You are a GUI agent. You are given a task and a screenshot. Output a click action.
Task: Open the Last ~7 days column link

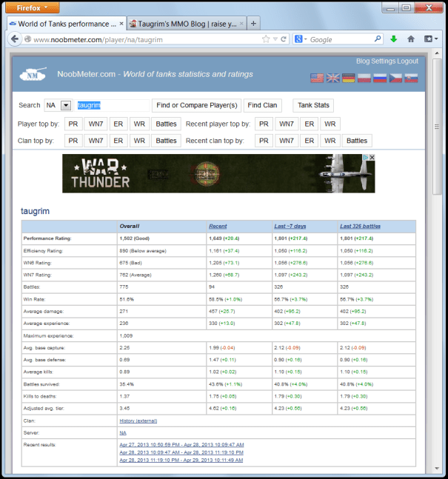[290, 227]
